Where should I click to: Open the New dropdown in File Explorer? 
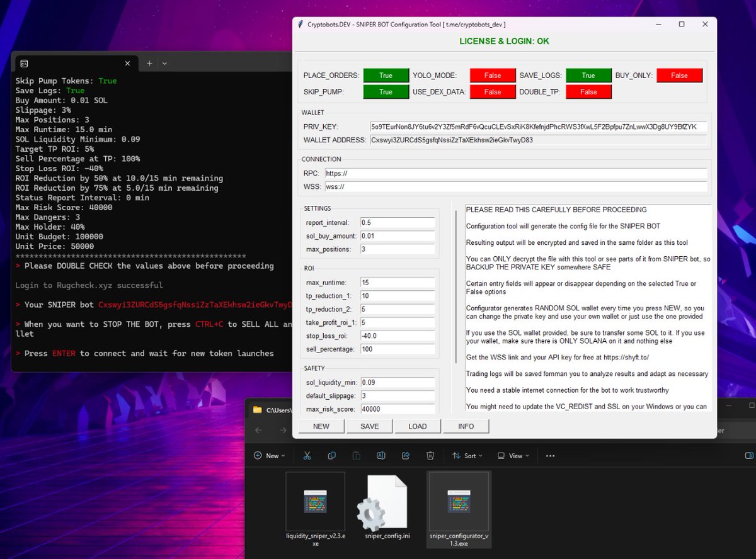click(269, 456)
